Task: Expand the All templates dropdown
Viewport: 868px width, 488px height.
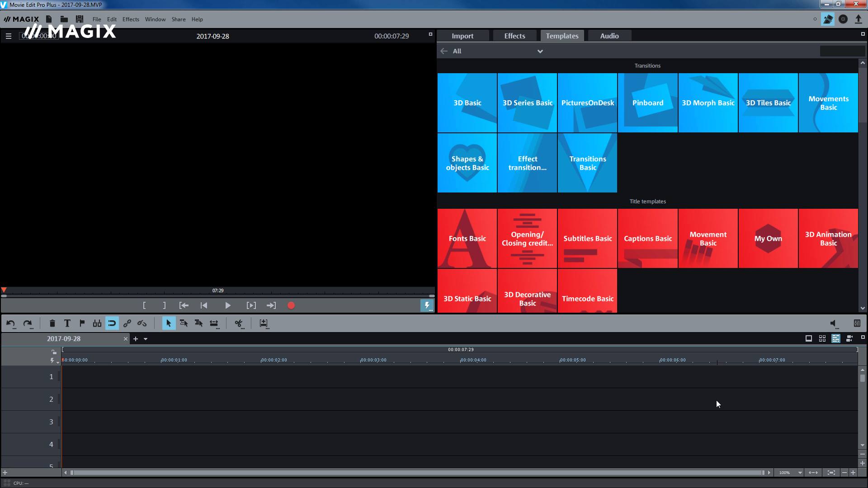Action: pyautogui.click(x=539, y=51)
